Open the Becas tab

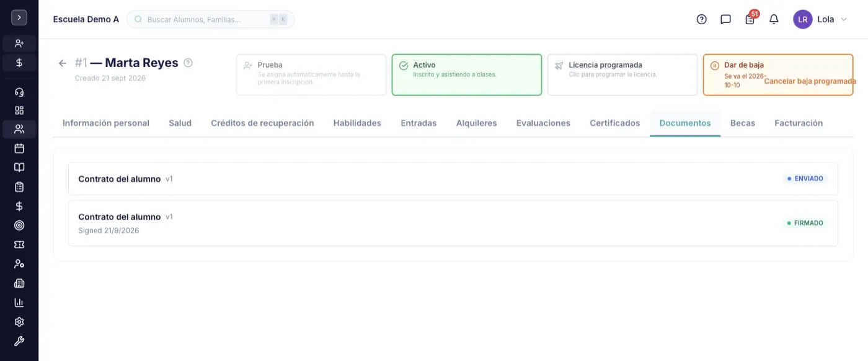tap(743, 123)
